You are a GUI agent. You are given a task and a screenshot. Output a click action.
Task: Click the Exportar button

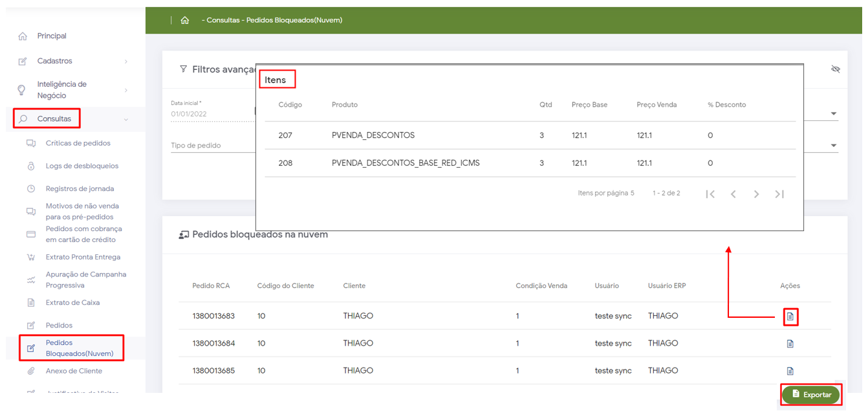coord(811,394)
